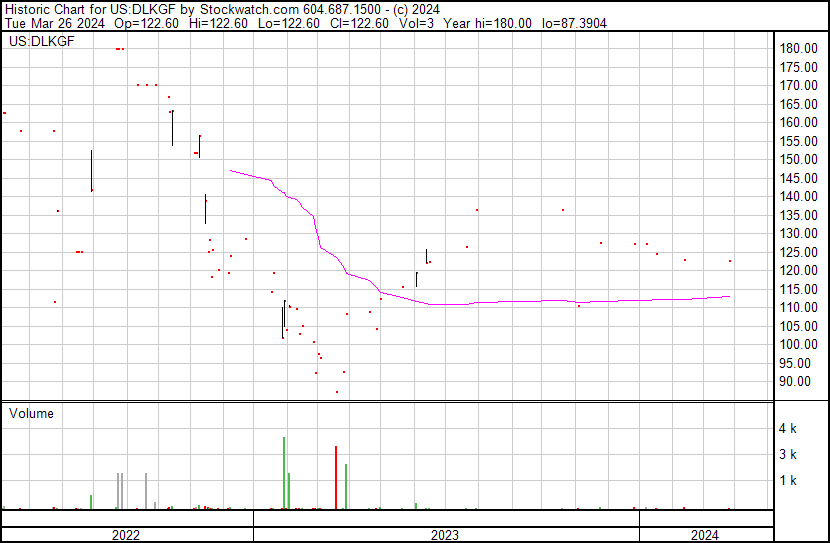
Task: Click the 1 k volume axis label
Action: pyautogui.click(x=788, y=481)
